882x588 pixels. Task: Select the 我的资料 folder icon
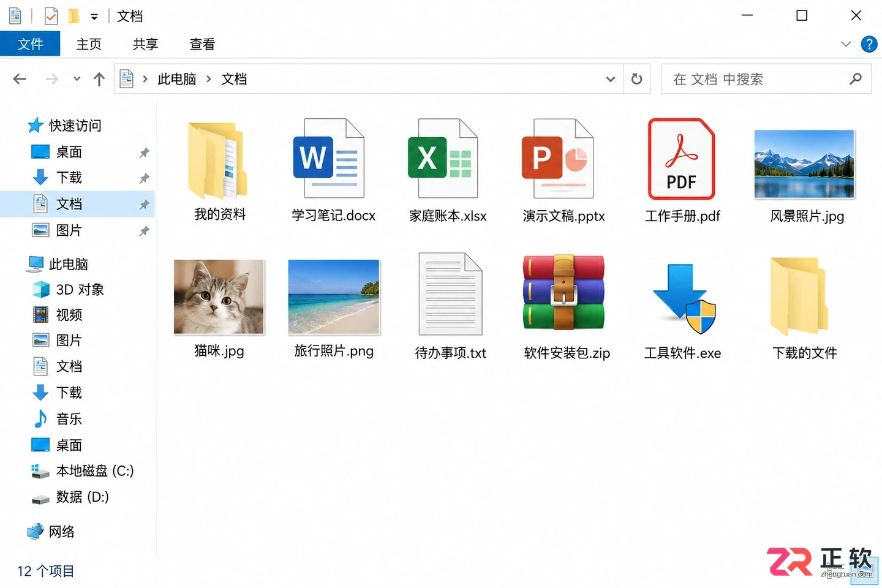(217, 160)
